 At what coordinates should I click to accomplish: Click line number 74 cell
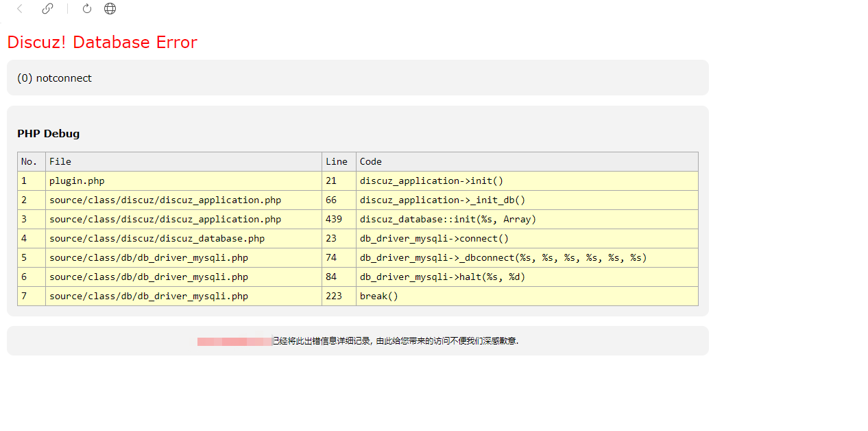pos(339,258)
